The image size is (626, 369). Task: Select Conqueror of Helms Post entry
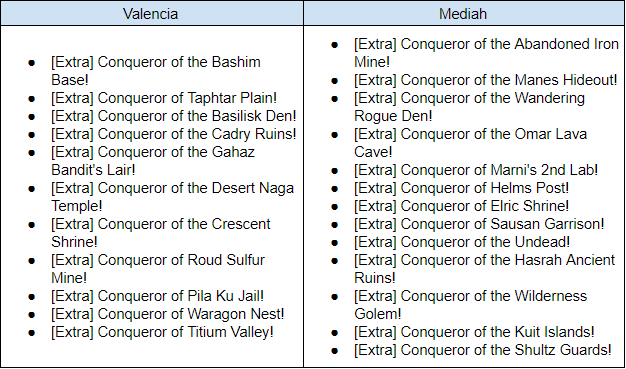[462, 188]
